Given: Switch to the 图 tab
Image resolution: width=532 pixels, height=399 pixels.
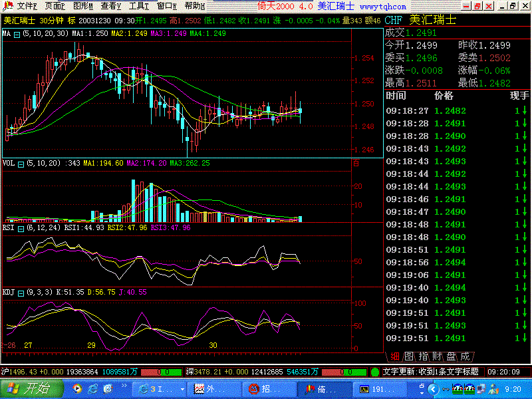Looking at the screenshot, I should (409, 356).
